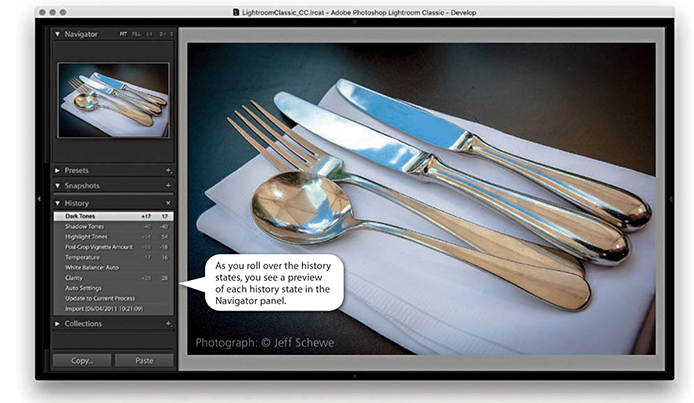Image resolution: width=694 pixels, height=403 pixels.
Task: Collapse the History panel triangle
Action: pyautogui.click(x=58, y=203)
